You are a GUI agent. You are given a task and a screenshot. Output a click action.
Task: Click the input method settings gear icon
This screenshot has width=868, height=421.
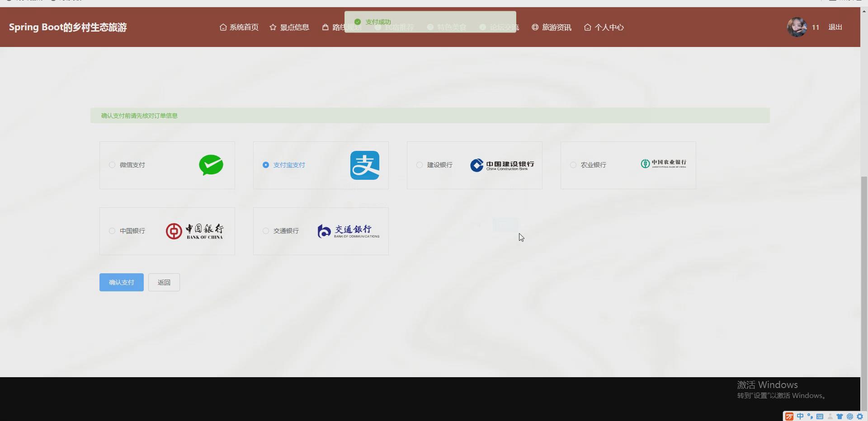point(860,416)
